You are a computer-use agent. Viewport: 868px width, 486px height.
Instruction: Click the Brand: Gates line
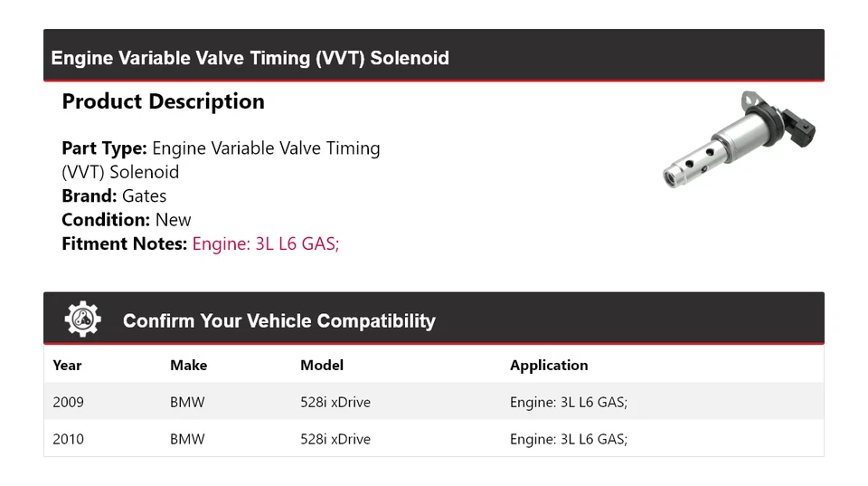[x=114, y=195]
